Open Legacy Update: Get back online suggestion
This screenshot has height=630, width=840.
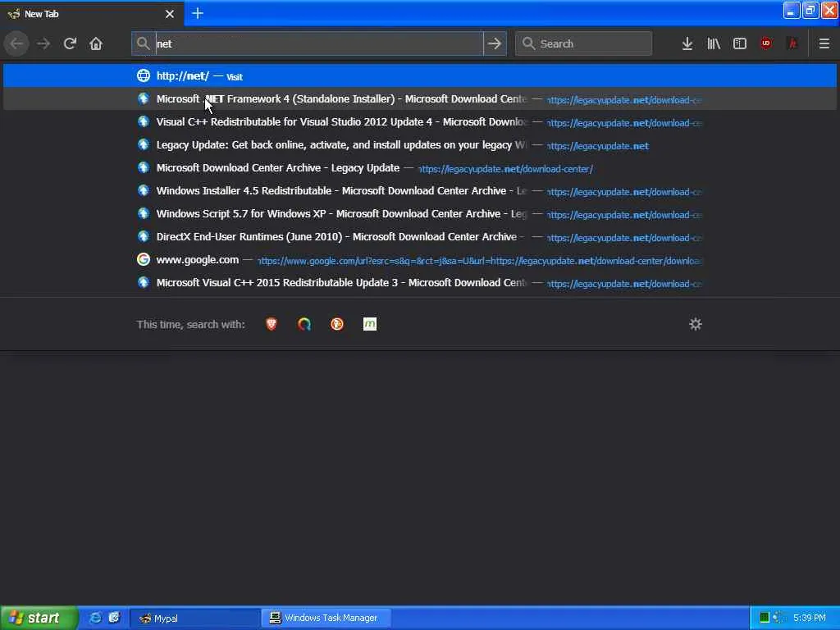click(419, 144)
